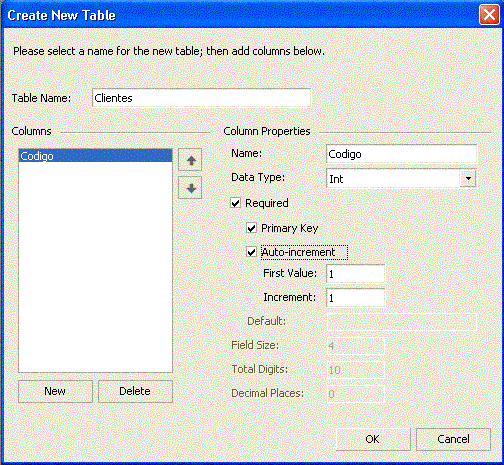Toggle the Primary Key checkbox
The height and width of the screenshot is (465, 504).
251,228
